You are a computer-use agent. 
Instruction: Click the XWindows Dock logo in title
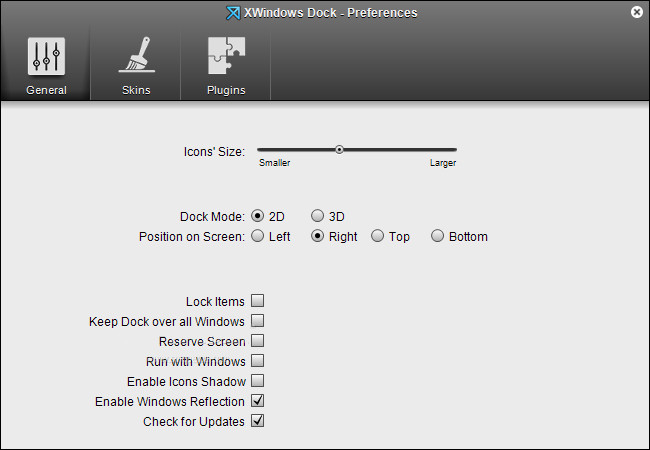pyautogui.click(x=233, y=13)
